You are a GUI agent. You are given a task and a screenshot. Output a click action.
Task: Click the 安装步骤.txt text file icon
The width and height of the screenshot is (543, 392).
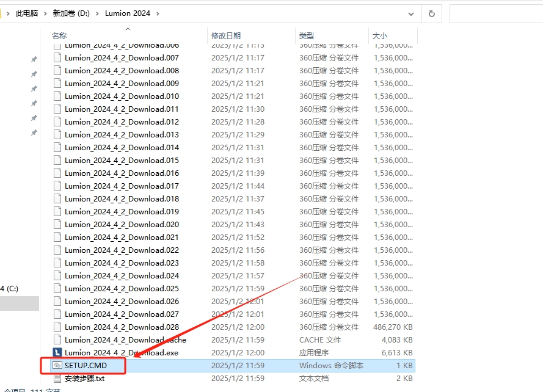(x=57, y=378)
